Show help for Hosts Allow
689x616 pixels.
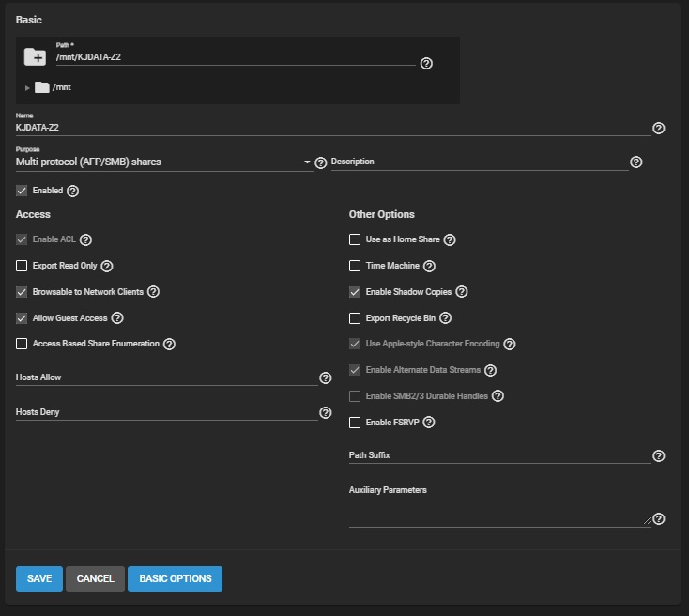click(x=325, y=377)
